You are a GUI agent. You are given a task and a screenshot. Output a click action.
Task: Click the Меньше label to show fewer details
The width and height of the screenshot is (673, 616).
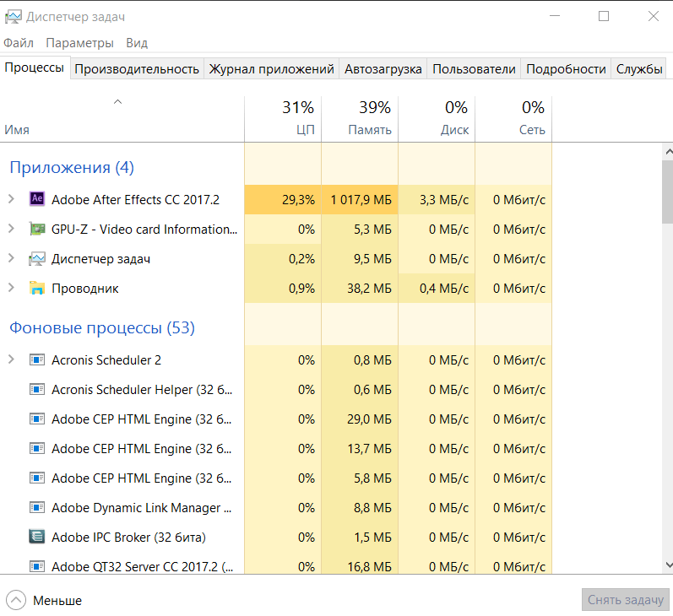[x=57, y=601]
